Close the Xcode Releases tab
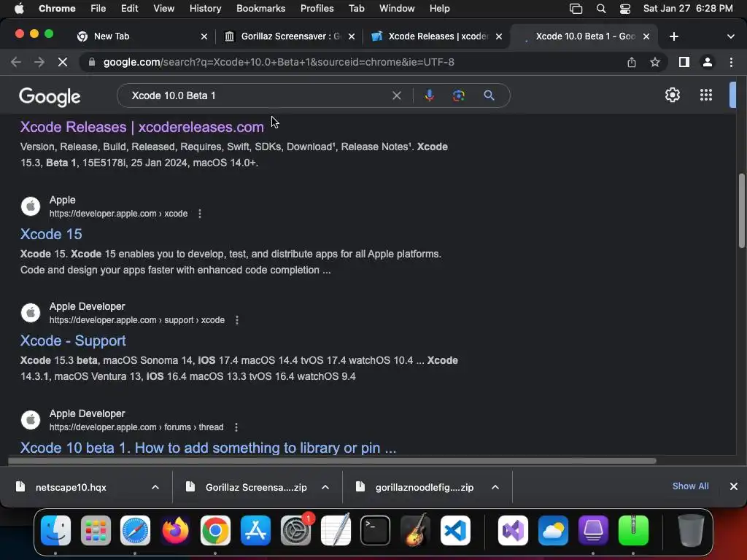747x560 pixels. click(499, 36)
